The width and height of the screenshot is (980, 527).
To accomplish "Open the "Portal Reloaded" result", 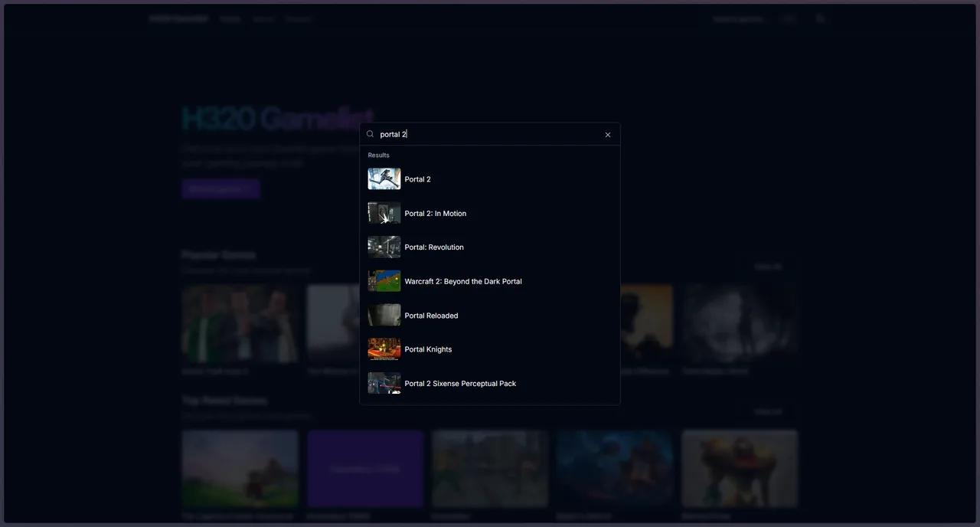I will (490, 316).
